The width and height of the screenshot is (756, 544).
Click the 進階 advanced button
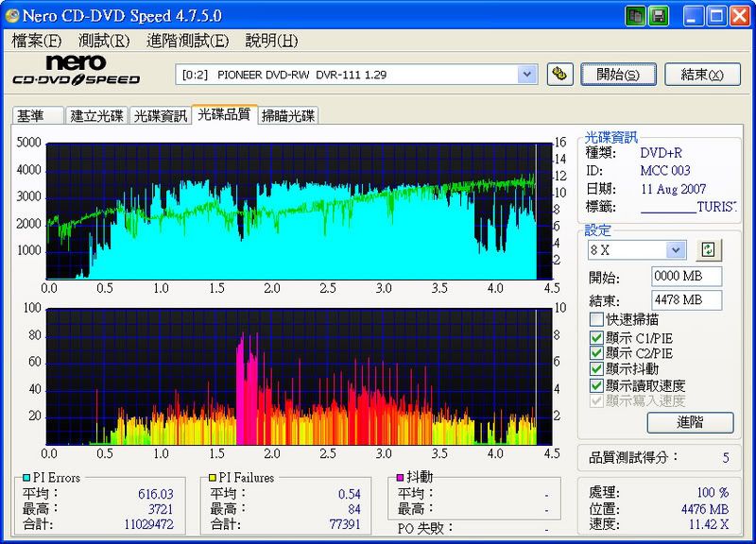[x=691, y=422]
